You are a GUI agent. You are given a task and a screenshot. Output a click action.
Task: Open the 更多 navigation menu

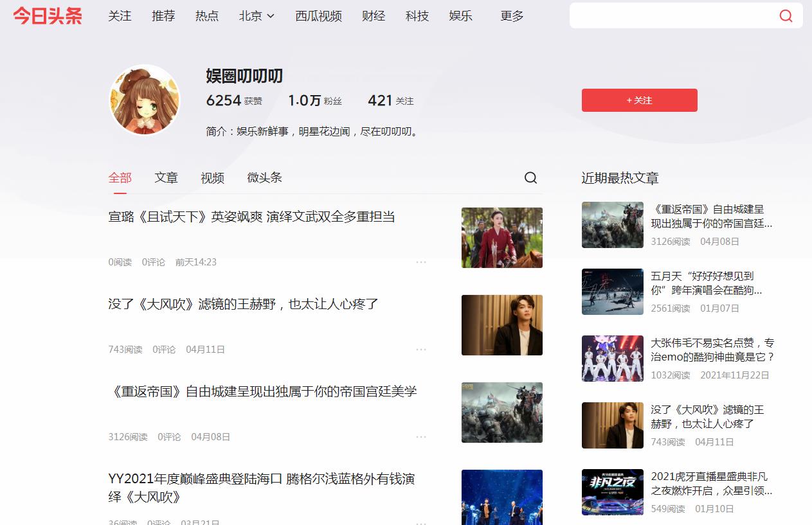tap(512, 16)
